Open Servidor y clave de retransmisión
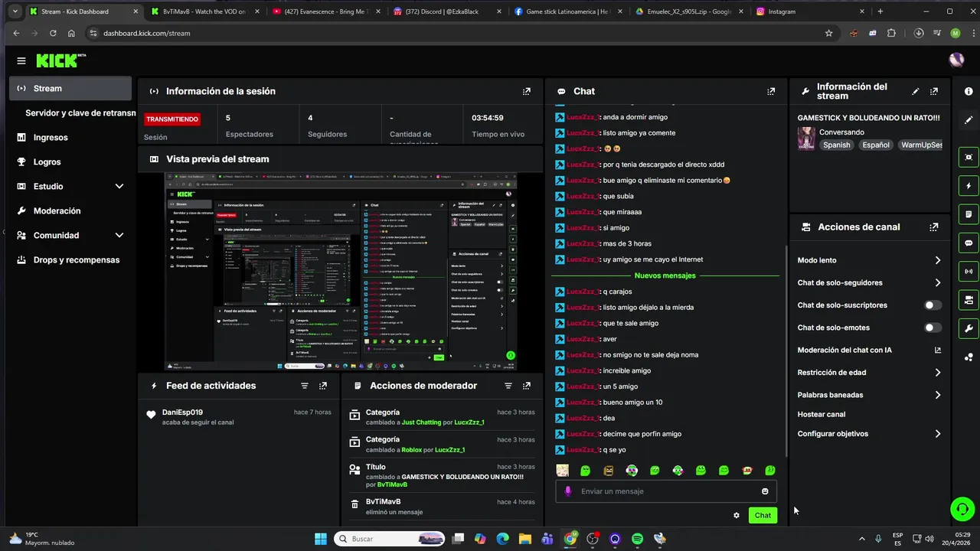This screenshot has width=980, height=551. click(80, 113)
